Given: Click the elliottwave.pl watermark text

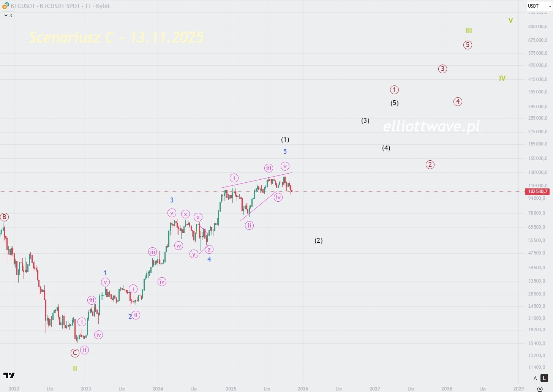Looking at the screenshot, I should 431,126.
